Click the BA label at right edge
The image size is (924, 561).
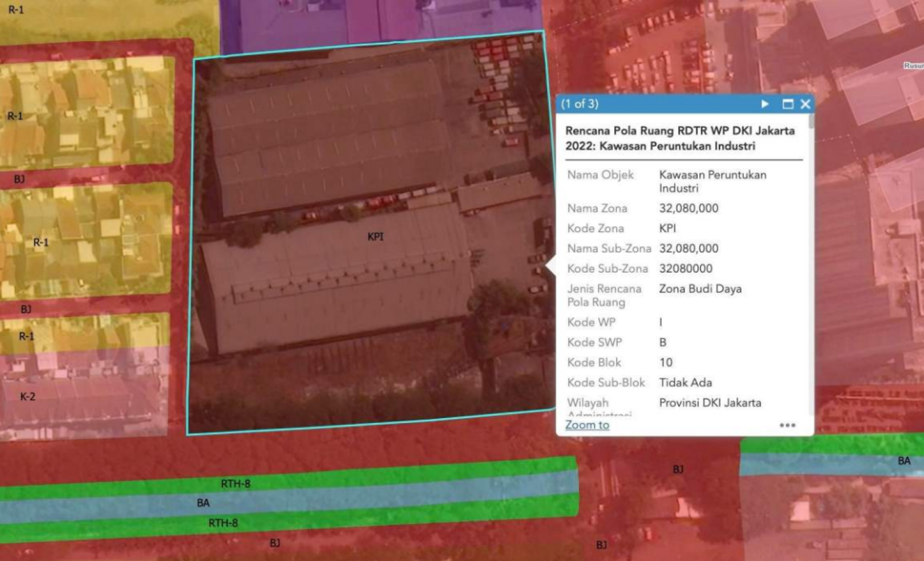(904, 461)
